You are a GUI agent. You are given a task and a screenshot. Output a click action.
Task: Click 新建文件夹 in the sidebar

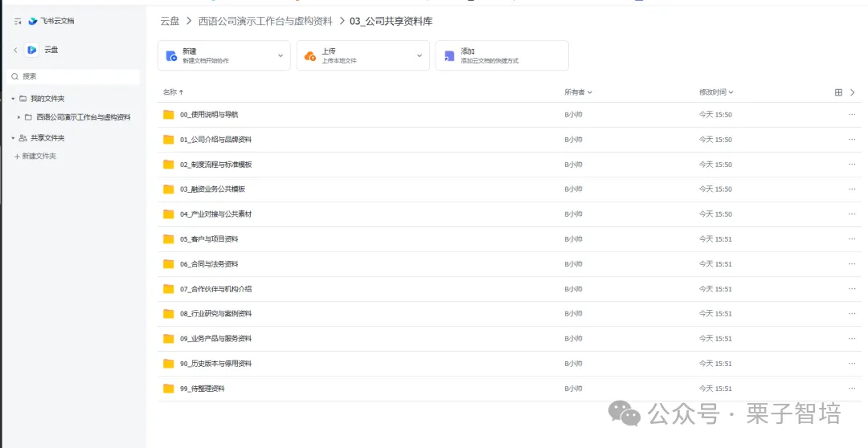pos(35,156)
